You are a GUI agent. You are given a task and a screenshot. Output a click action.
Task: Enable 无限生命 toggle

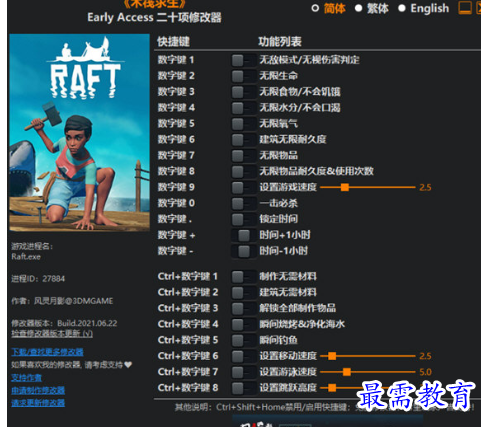pos(244,76)
